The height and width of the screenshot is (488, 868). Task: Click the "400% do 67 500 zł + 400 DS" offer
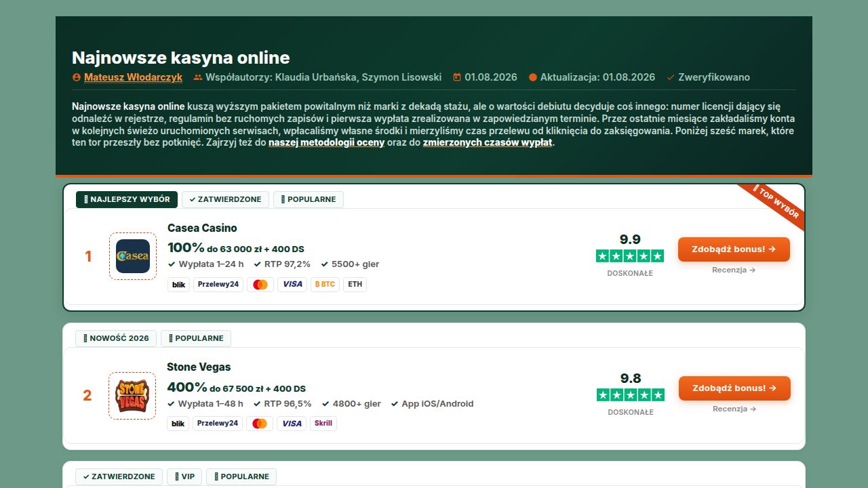tap(237, 388)
